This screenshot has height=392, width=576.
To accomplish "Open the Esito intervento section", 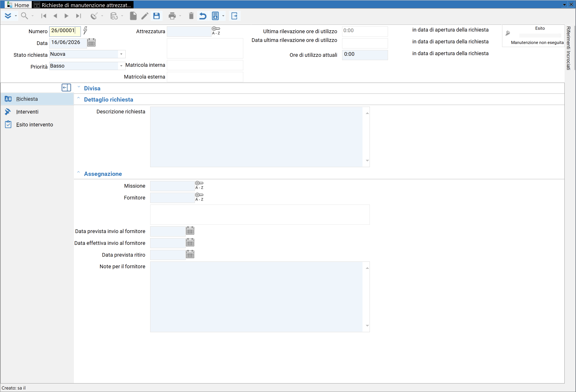I will 37,125.
